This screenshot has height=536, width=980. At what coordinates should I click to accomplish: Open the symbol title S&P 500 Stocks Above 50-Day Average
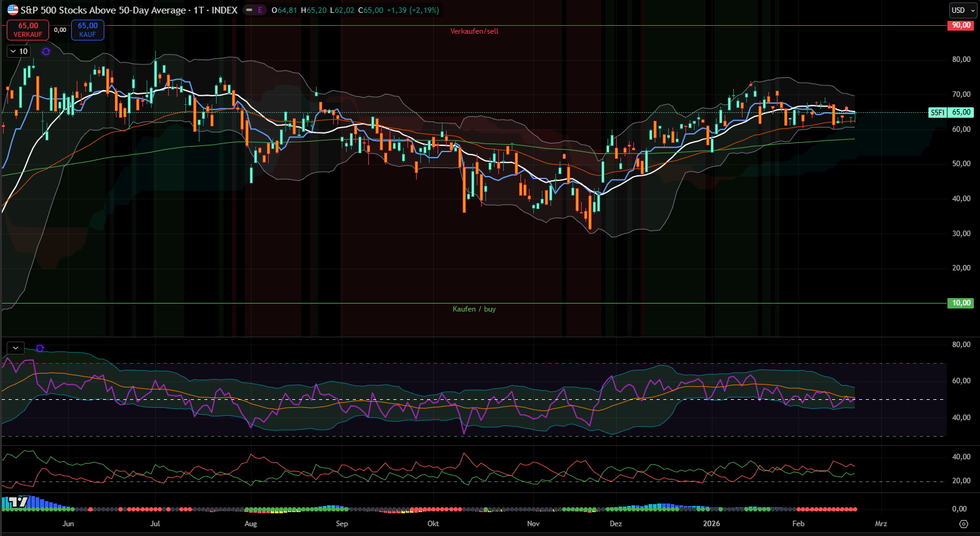[103, 10]
